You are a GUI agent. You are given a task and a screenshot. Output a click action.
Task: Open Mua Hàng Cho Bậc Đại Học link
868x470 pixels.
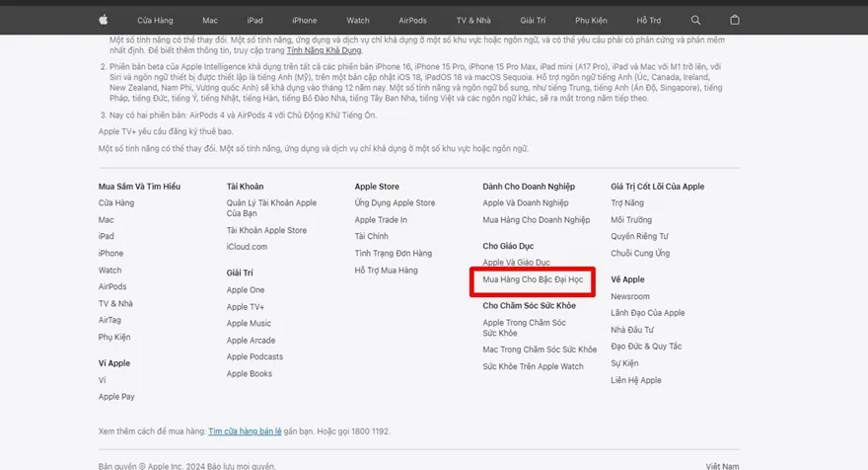click(x=533, y=280)
